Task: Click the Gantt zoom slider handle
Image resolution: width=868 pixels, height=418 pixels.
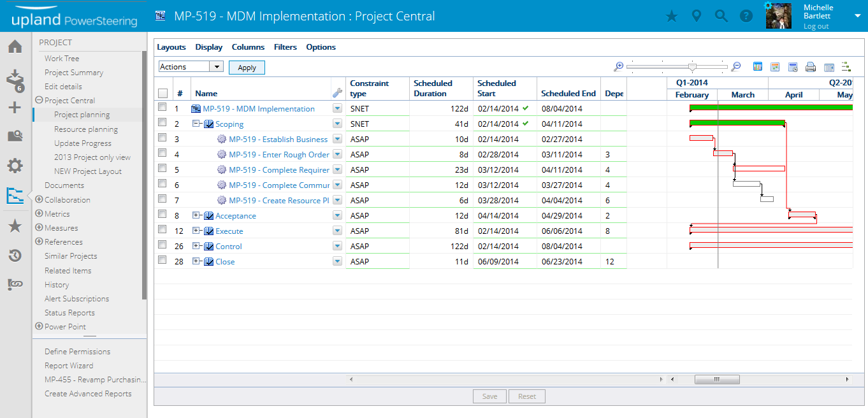Action: (x=693, y=67)
